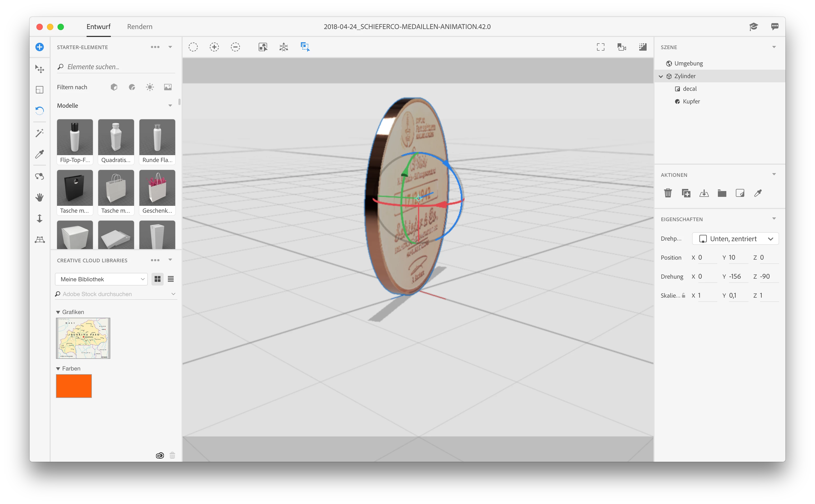Image resolution: width=815 pixels, height=504 pixels.
Task: Toggle scale proportions lock icon
Action: pos(684,295)
